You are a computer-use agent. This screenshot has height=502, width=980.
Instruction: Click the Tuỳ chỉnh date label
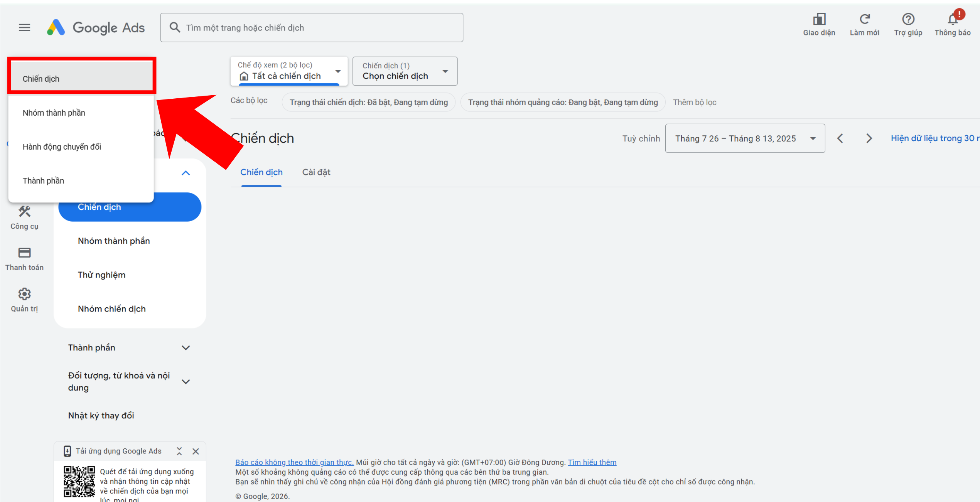point(641,138)
